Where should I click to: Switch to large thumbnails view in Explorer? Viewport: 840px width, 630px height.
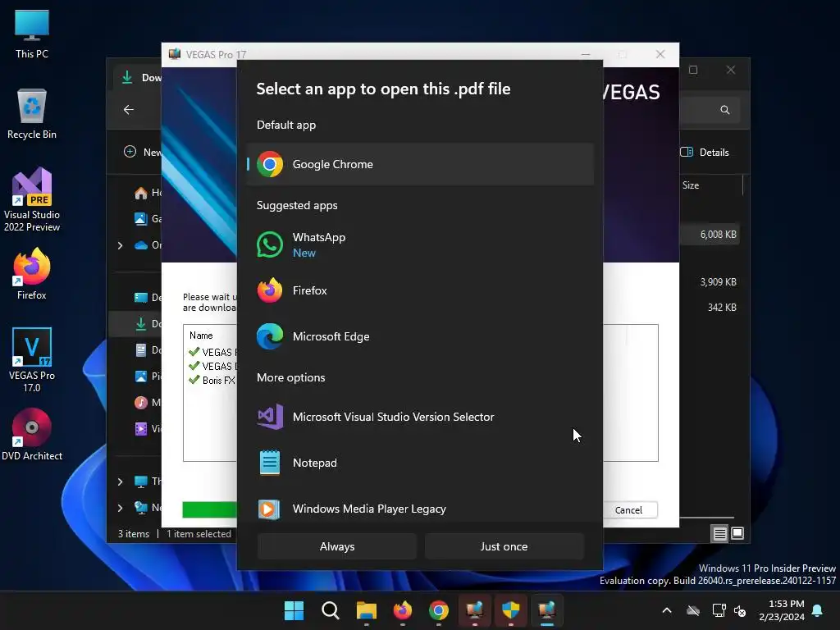pos(737,533)
